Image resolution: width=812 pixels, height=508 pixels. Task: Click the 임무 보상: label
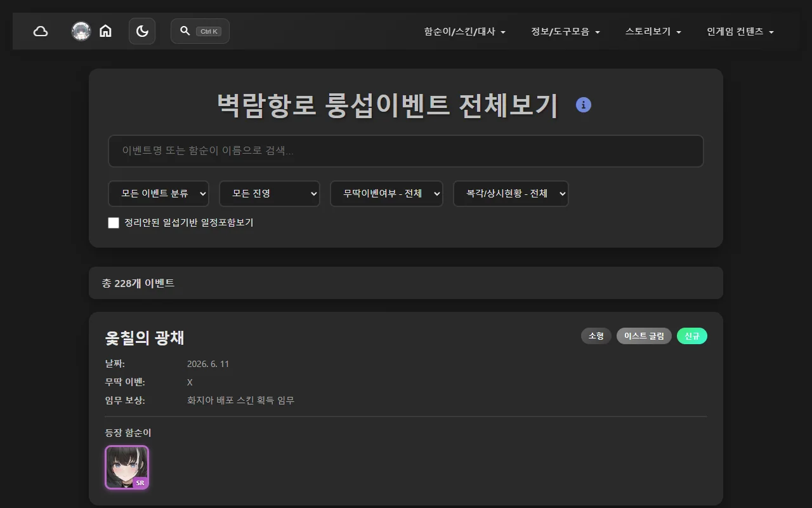[125, 401]
